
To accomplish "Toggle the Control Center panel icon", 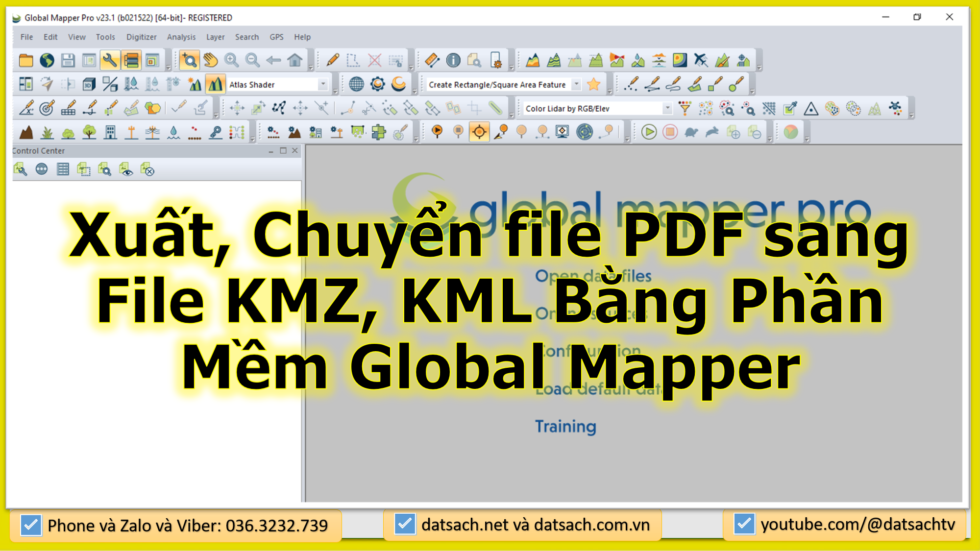I will click(25, 84).
